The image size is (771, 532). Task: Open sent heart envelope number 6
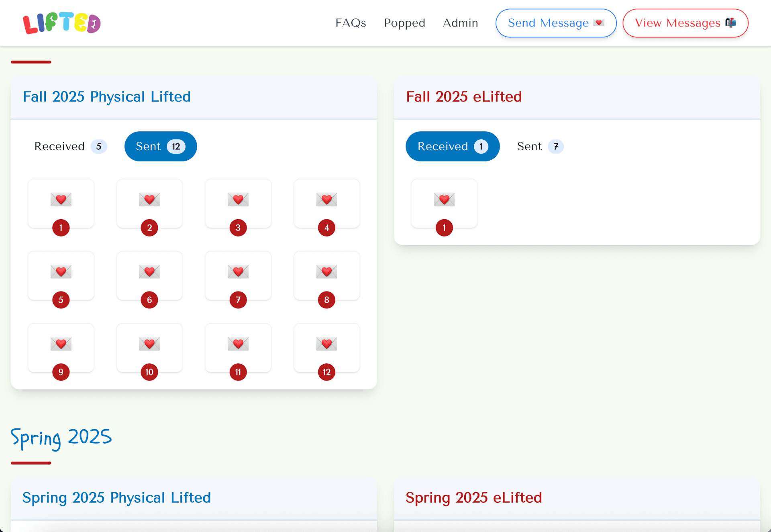pyautogui.click(x=149, y=276)
